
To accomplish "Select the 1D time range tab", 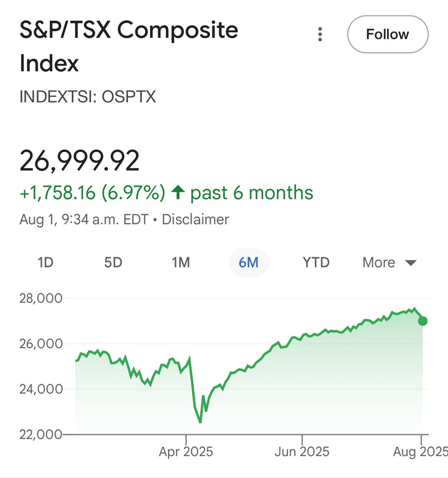I will pyautogui.click(x=45, y=262).
